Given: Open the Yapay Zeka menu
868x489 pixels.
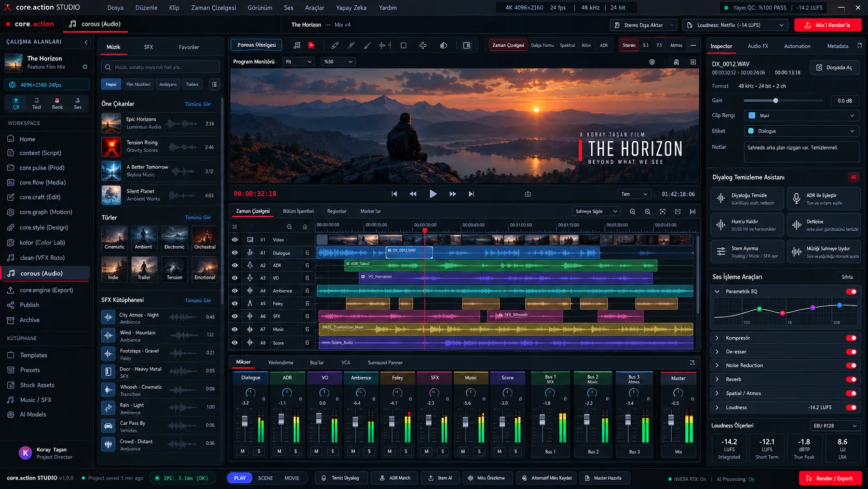Looking at the screenshot, I should (x=351, y=8).
